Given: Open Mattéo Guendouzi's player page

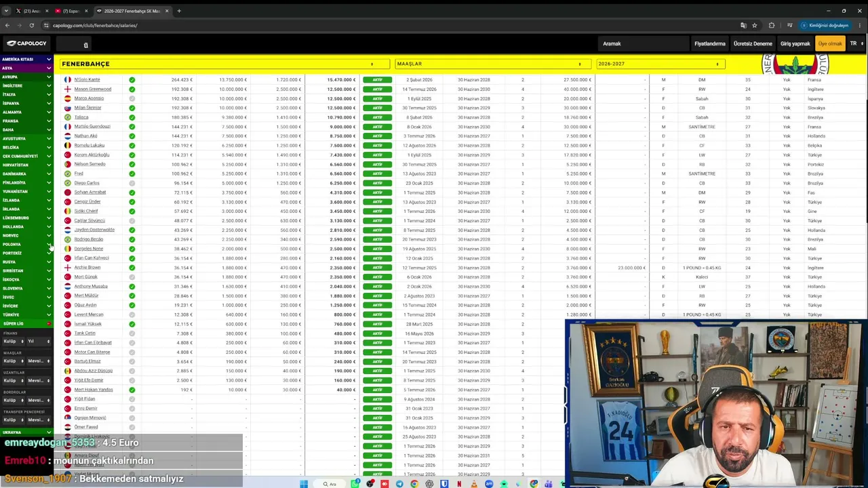Looking at the screenshot, I should coord(92,127).
